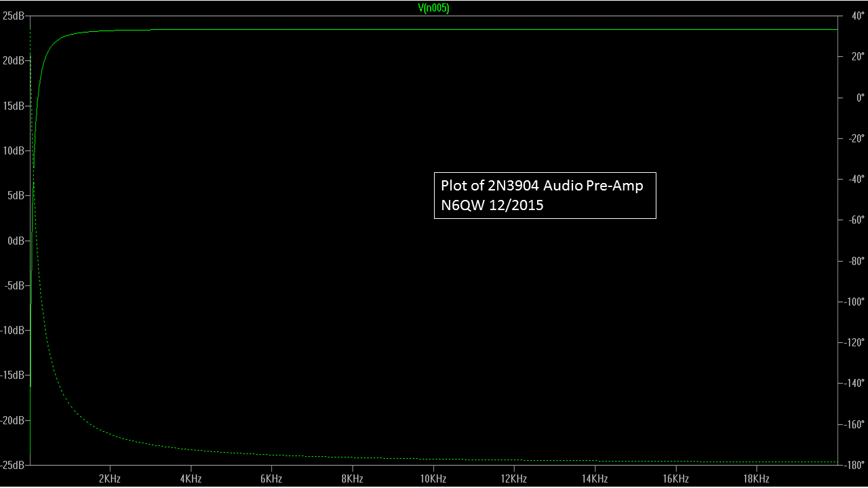This screenshot has width=868, height=488.
Task: Click the -60° phase axis label
Action: 856,220
